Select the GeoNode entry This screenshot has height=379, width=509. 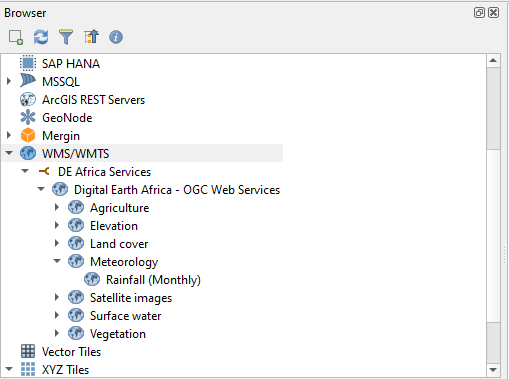click(x=67, y=118)
